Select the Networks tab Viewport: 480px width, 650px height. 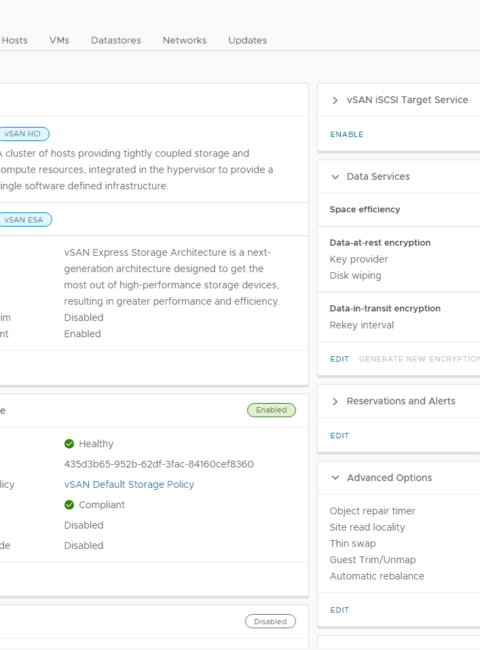click(184, 40)
